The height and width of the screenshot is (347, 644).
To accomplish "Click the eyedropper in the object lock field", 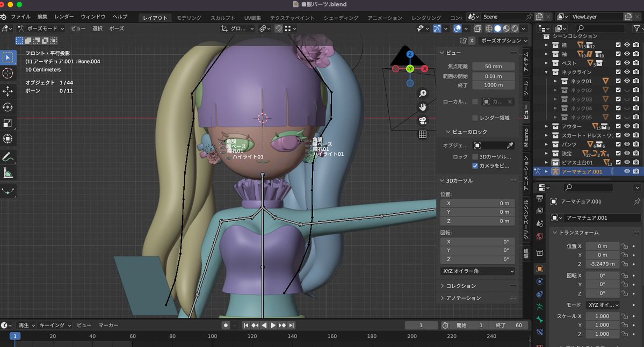I will click(x=510, y=146).
